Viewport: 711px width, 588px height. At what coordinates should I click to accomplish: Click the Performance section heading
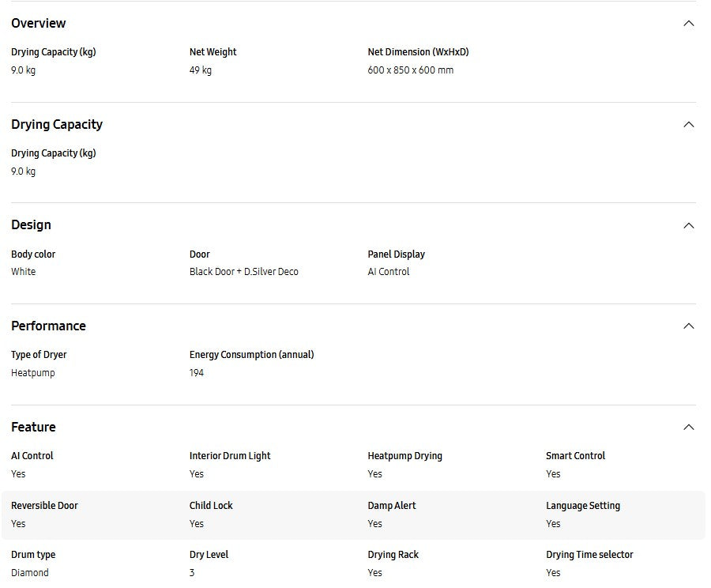click(48, 326)
